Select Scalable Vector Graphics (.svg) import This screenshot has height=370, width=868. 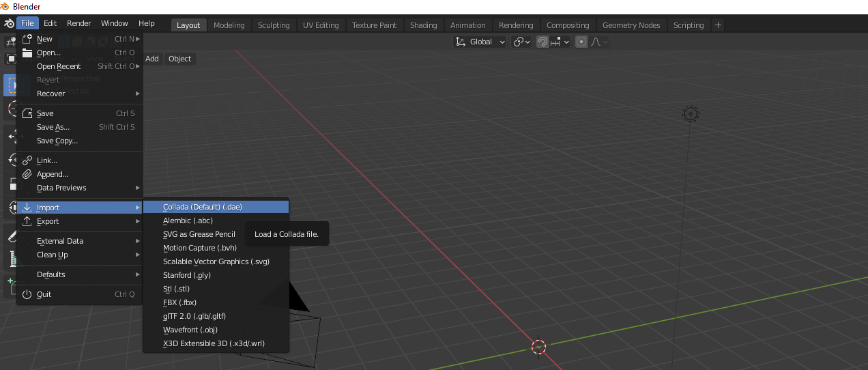point(216,261)
